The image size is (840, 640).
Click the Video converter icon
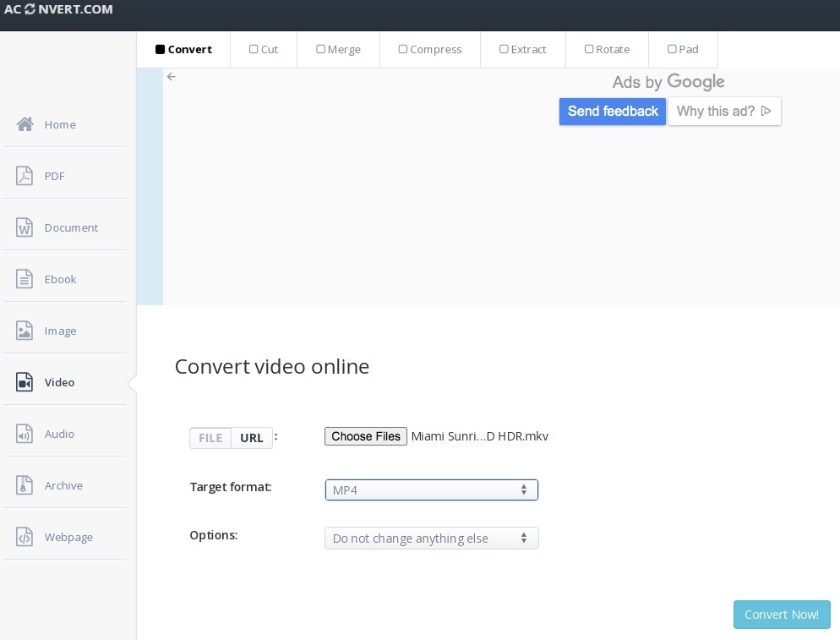click(25, 382)
